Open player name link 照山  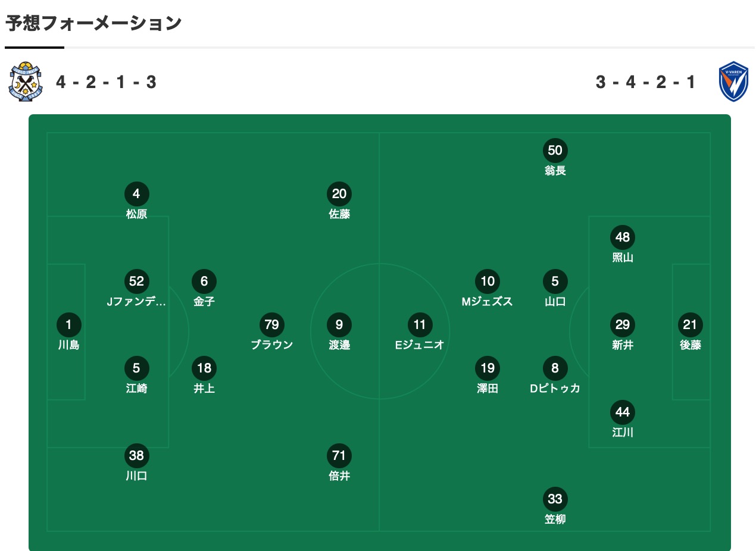pos(623,258)
